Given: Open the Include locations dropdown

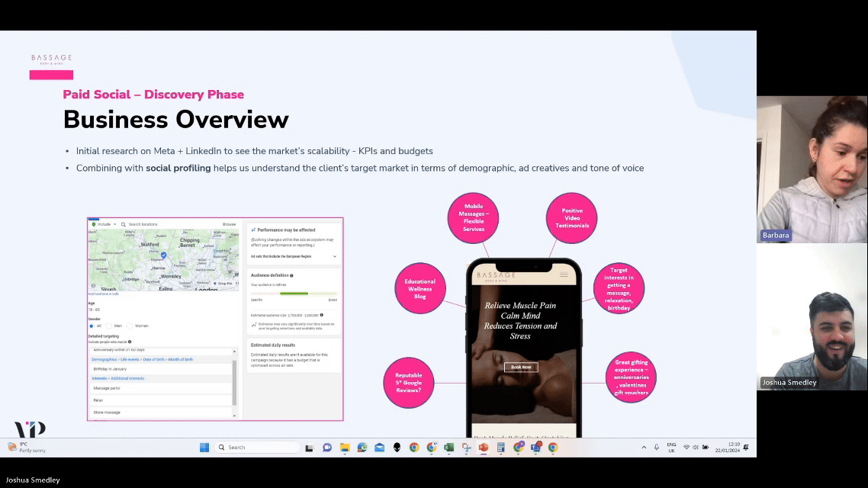Looking at the screenshot, I should (x=104, y=224).
